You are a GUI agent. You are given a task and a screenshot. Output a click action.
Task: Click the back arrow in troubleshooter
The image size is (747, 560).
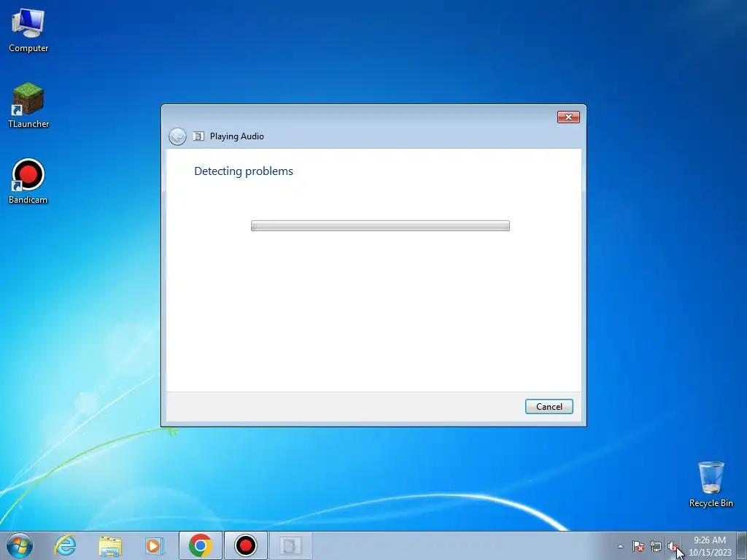click(177, 136)
